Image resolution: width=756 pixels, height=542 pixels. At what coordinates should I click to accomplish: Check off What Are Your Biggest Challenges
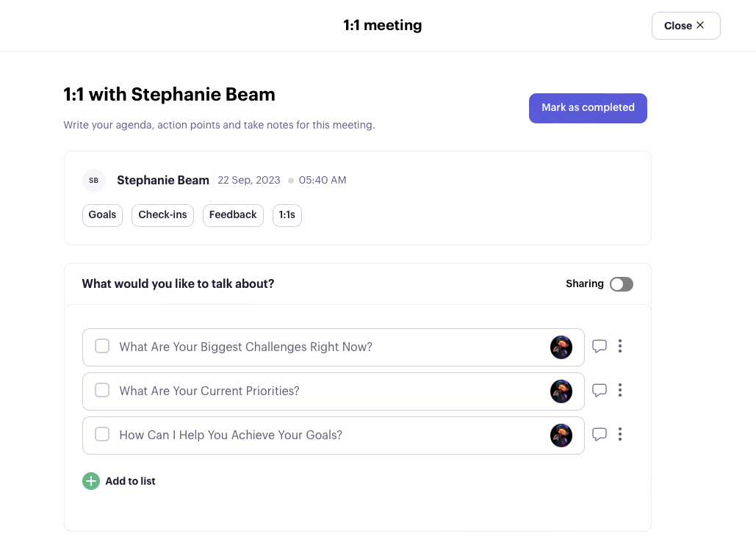tap(102, 346)
